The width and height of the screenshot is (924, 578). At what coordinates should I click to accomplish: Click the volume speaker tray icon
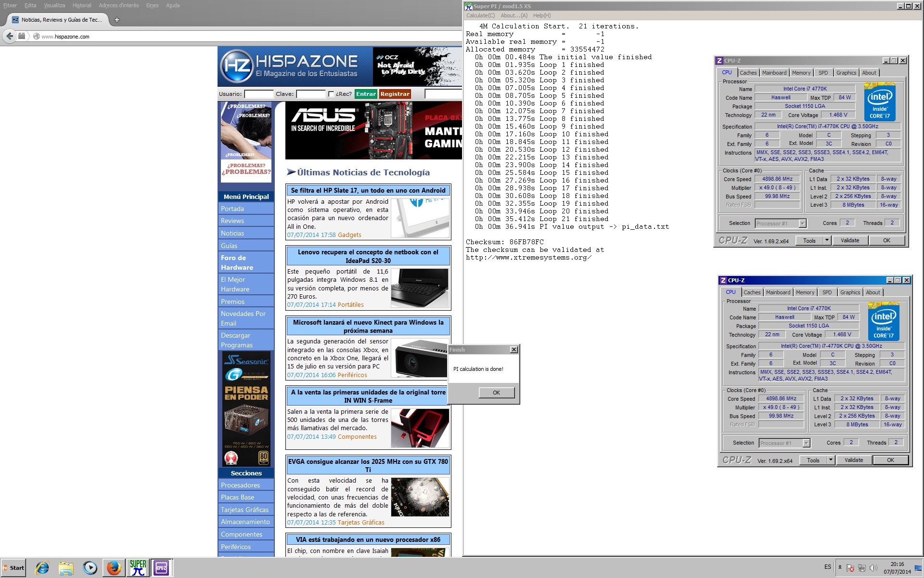click(873, 568)
